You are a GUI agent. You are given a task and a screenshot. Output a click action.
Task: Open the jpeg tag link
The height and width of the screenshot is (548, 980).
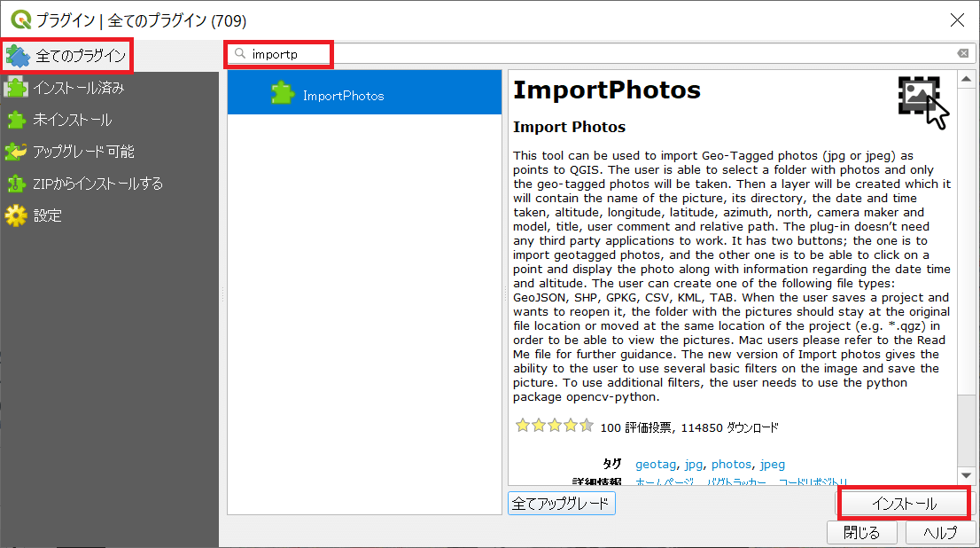pos(773,464)
